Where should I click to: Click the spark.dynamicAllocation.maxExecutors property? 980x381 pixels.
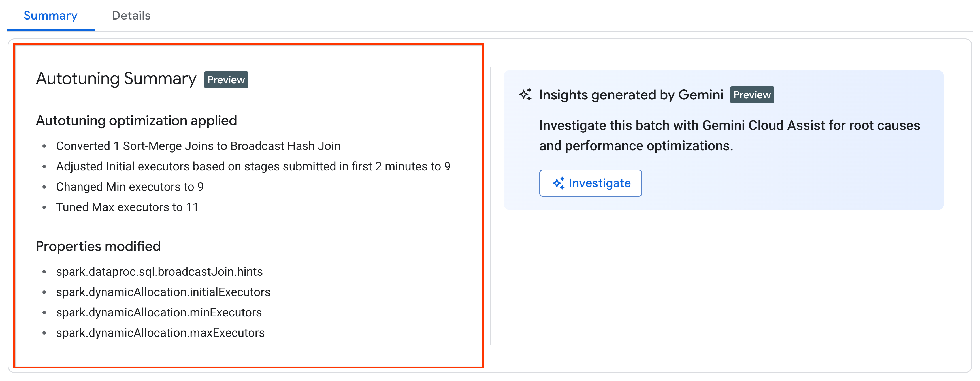(x=160, y=333)
